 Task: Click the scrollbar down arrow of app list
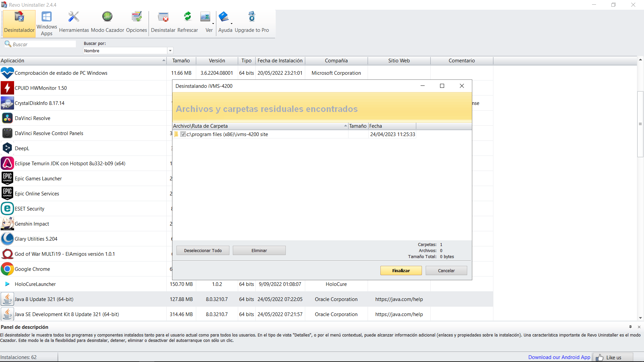coord(640,318)
